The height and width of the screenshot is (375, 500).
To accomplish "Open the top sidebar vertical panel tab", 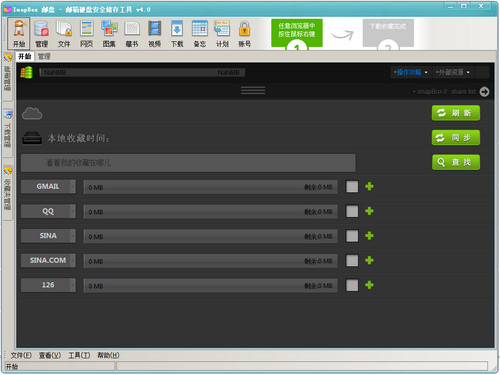I will 7,77.
